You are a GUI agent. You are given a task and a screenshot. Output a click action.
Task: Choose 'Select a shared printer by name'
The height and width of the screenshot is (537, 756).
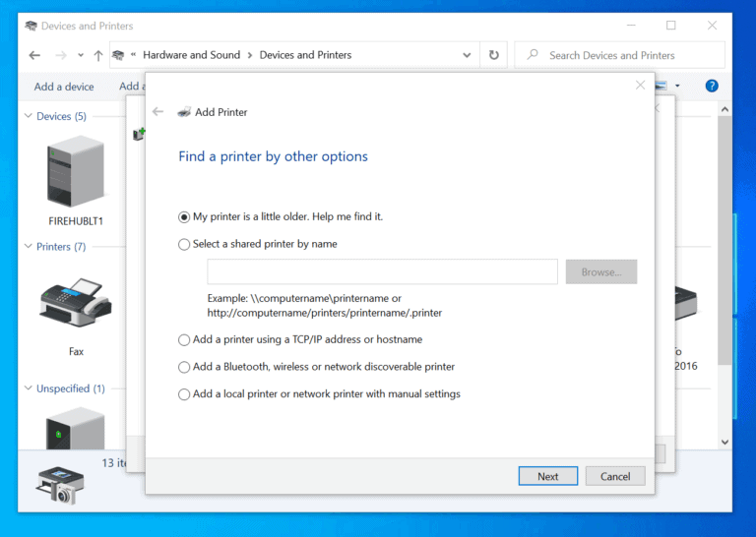184,245
